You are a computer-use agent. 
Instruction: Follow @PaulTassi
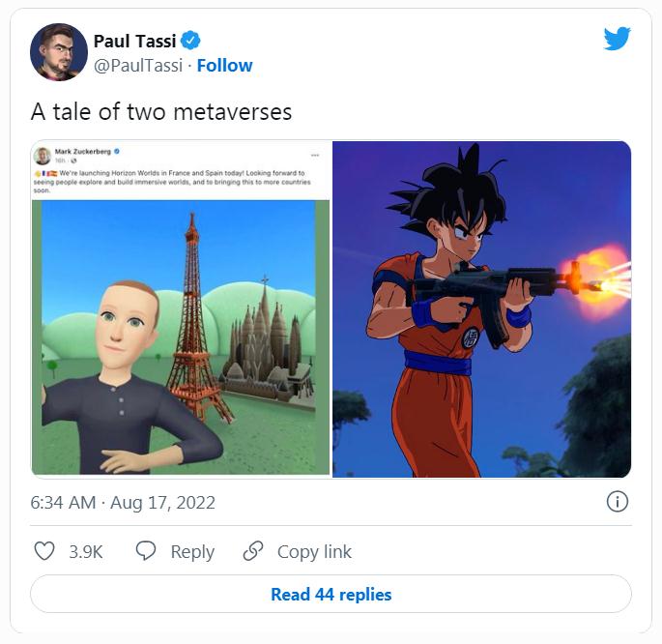pyautogui.click(x=224, y=66)
